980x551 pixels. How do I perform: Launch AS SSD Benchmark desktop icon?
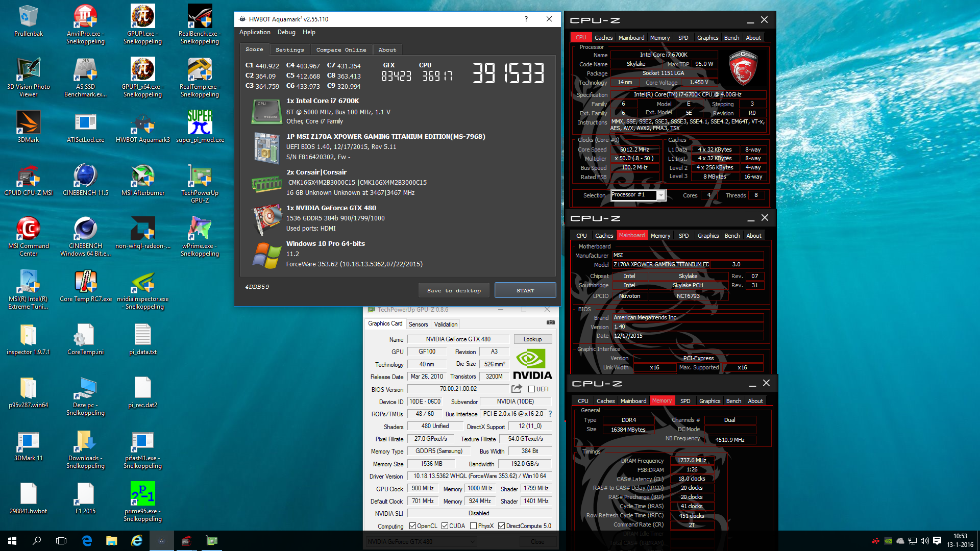[x=85, y=78]
